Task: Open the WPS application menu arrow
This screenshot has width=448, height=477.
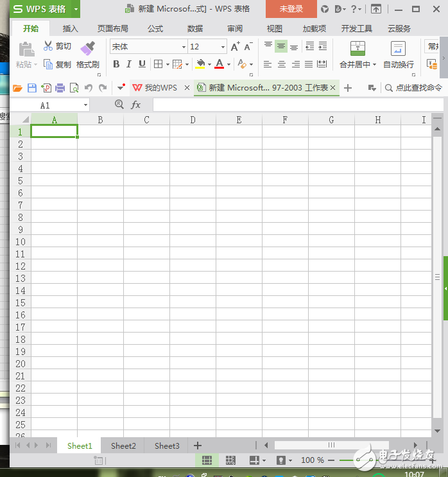Action: click(x=76, y=9)
